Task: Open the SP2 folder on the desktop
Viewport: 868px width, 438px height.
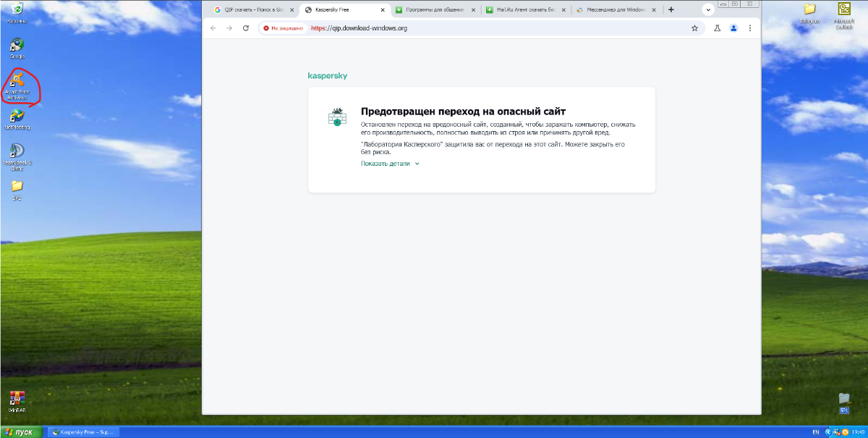Action: click(x=17, y=189)
